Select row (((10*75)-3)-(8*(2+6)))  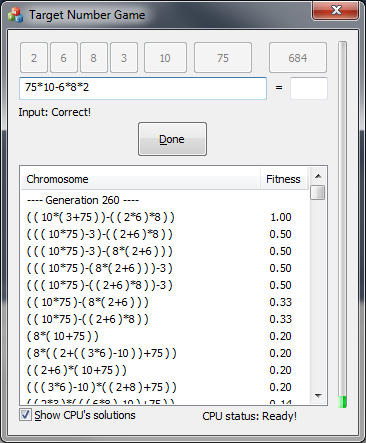coord(165,251)
